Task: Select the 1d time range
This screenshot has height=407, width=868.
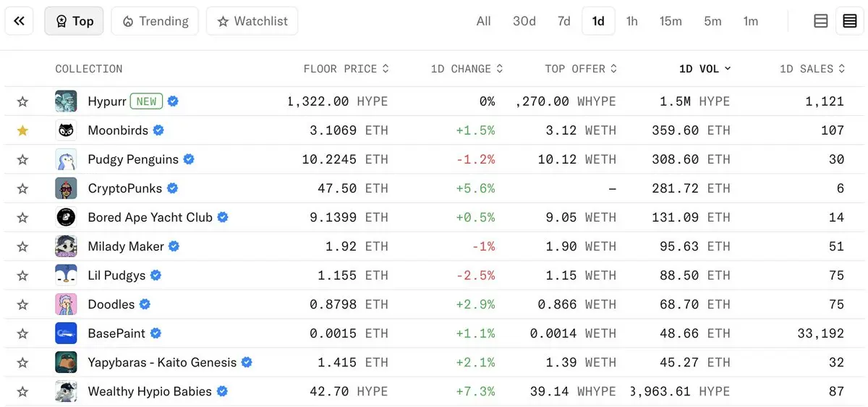Action: tap(598, 21)
